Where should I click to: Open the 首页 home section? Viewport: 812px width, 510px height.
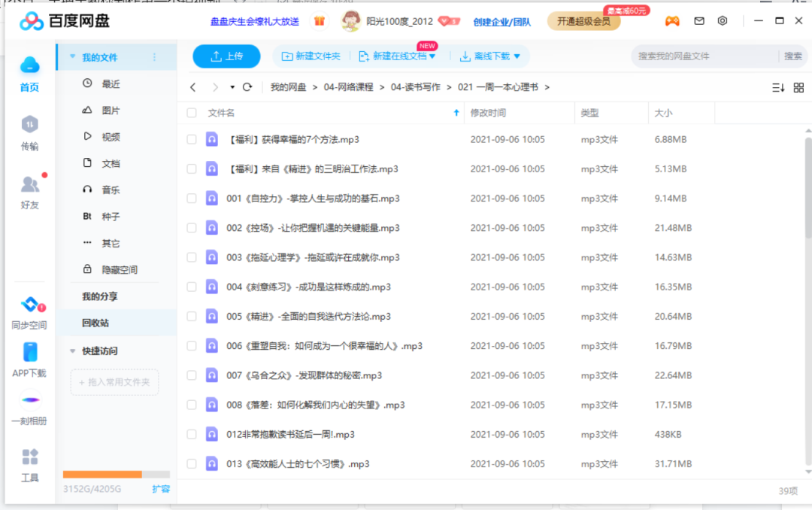pyautogui.click(x=29, y=74)
